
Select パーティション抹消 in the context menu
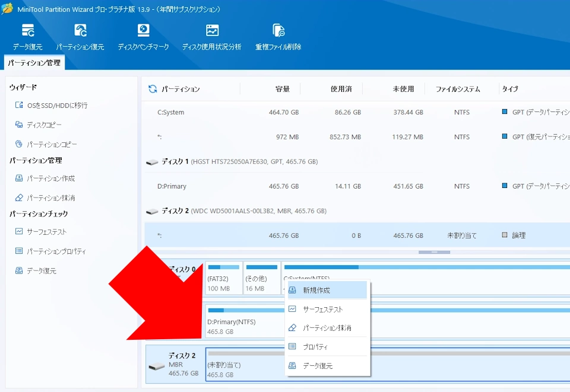(327, 328)
